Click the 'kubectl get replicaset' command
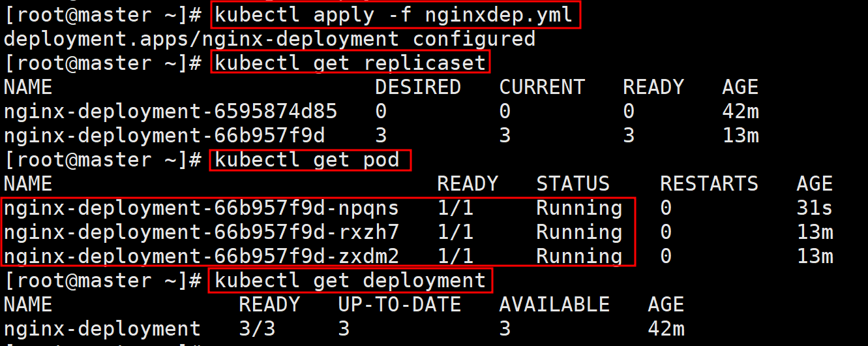This screenshot has height=346, width=868. (x=351, y=63)
